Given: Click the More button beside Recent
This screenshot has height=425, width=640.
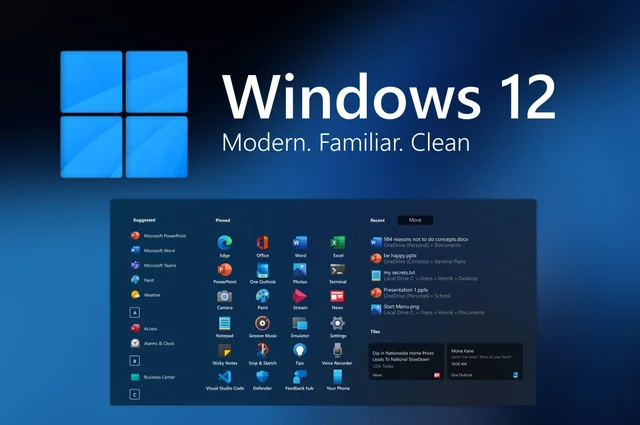Looking at the screenshot, I should point(415,220).
